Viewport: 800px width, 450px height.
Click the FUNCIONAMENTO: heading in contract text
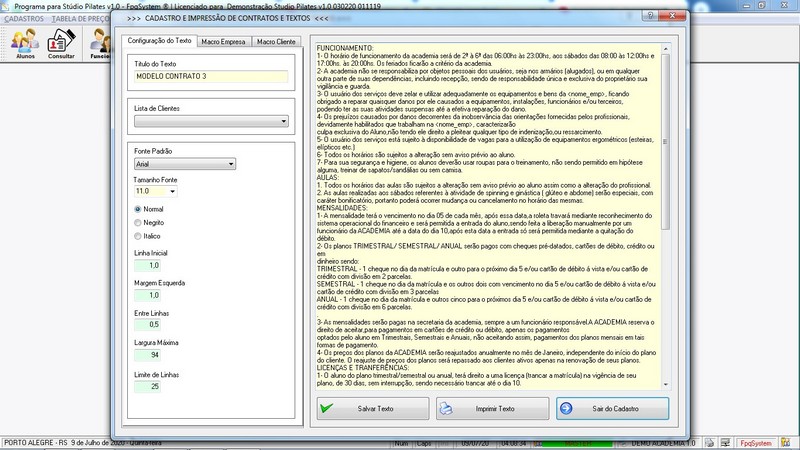coord(345,48)
